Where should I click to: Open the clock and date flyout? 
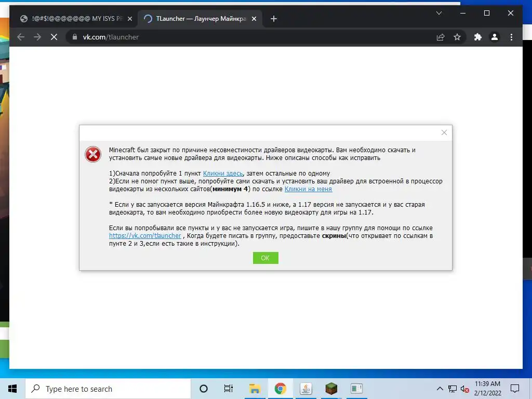coord(487,389)
